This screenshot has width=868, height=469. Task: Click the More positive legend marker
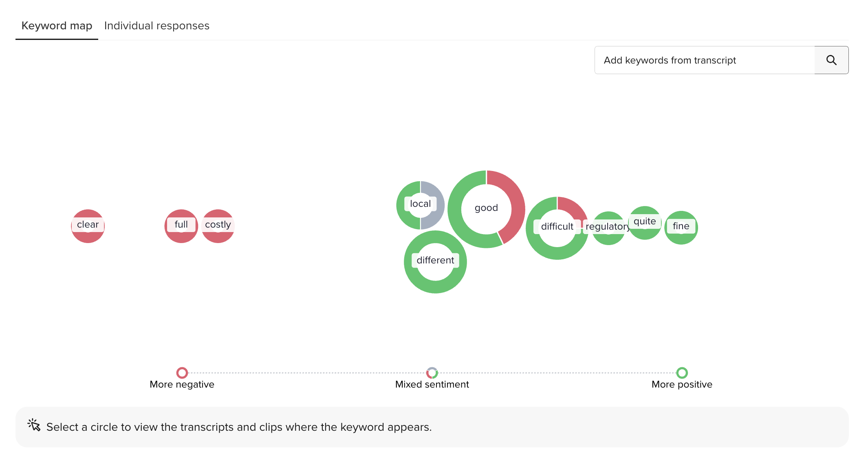(682, 373)
